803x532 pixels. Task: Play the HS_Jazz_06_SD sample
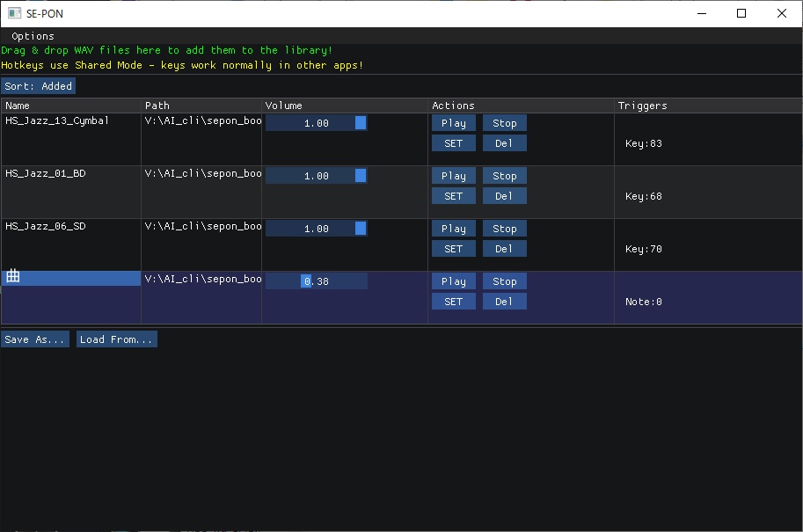[454, 229]
